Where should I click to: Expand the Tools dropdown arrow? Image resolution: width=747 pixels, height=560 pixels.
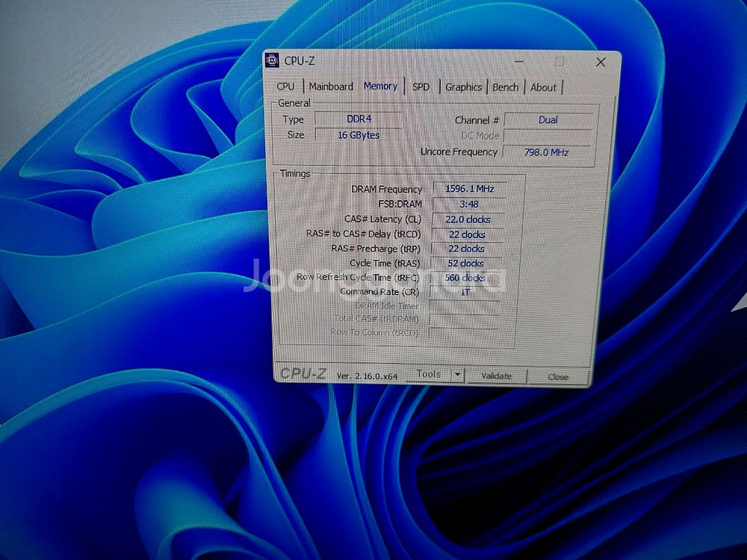(x=457, y=376)
